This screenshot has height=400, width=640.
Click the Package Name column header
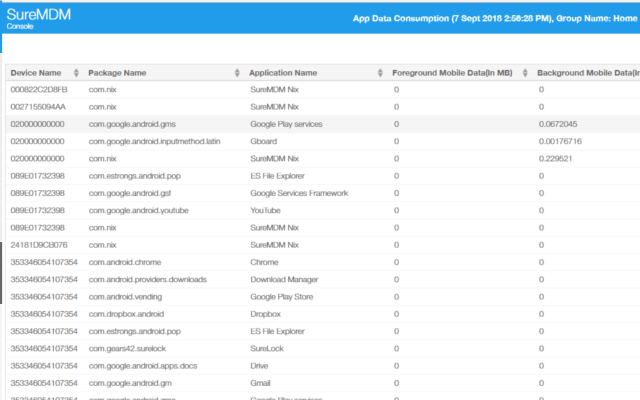coord(117,73)
